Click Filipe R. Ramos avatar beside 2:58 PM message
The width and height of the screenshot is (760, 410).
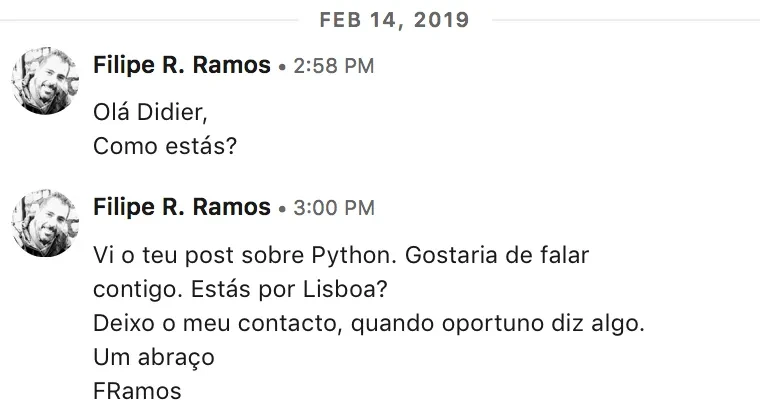pyautogui.click(x=44, y=81)
